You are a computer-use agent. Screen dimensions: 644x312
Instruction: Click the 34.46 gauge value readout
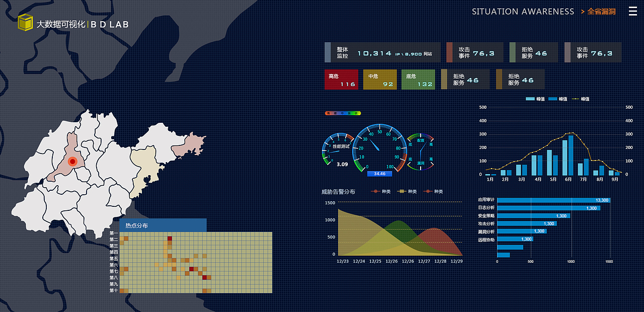tap(379, 174)
